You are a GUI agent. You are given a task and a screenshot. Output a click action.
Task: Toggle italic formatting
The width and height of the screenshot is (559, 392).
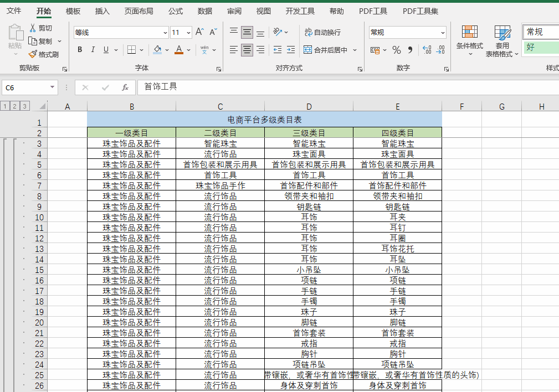tap(93, 49)
